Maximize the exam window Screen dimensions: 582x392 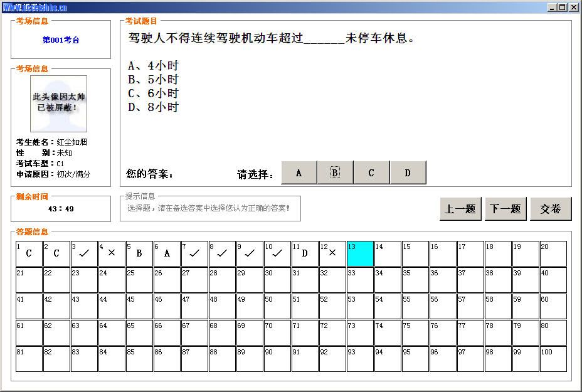pyautogui.click(x=563, y=7)
